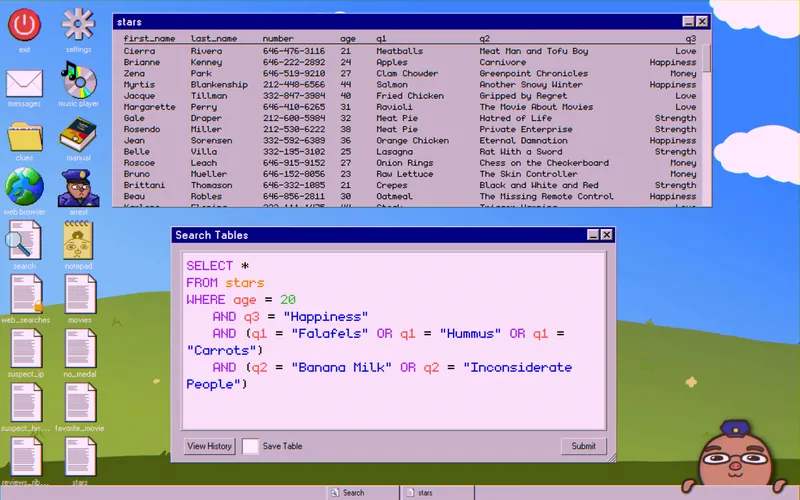Select the Blankenship last name cell
The height and width of the screenshot is (500, 800).
219,85
